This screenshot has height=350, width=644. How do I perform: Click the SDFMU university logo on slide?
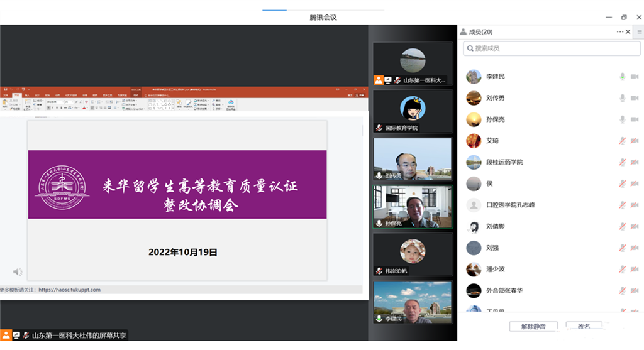pyautogui.click(x=62, y=187)
